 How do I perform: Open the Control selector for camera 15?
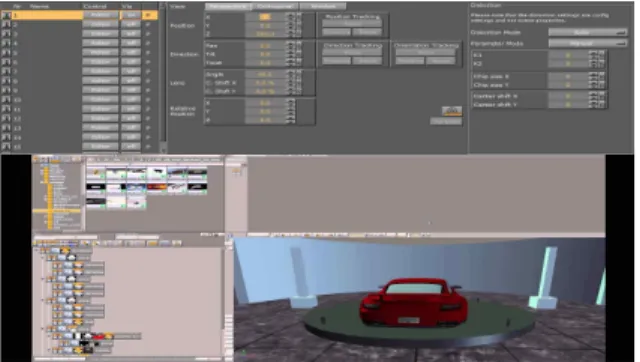click(100, 146)
